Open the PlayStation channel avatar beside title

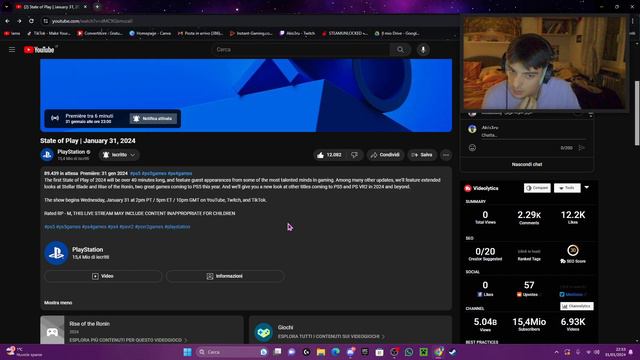(x=47, y=155)
